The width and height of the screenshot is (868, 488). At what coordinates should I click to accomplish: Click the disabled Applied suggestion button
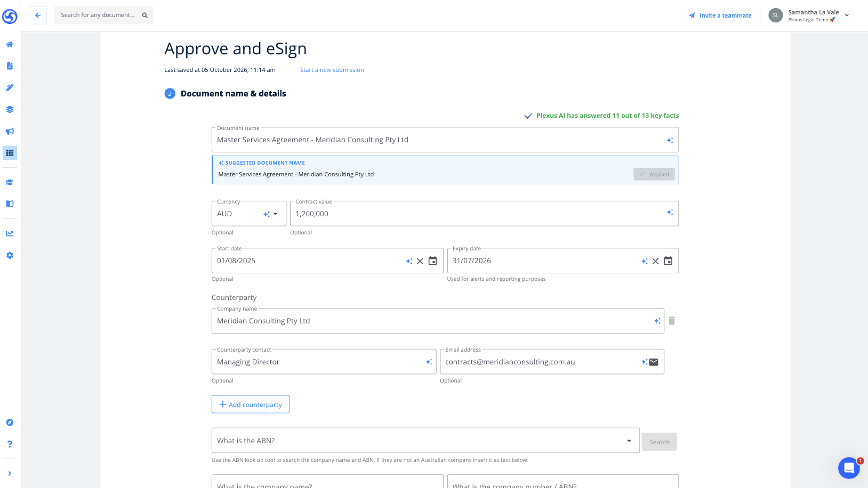coord(654,174)
